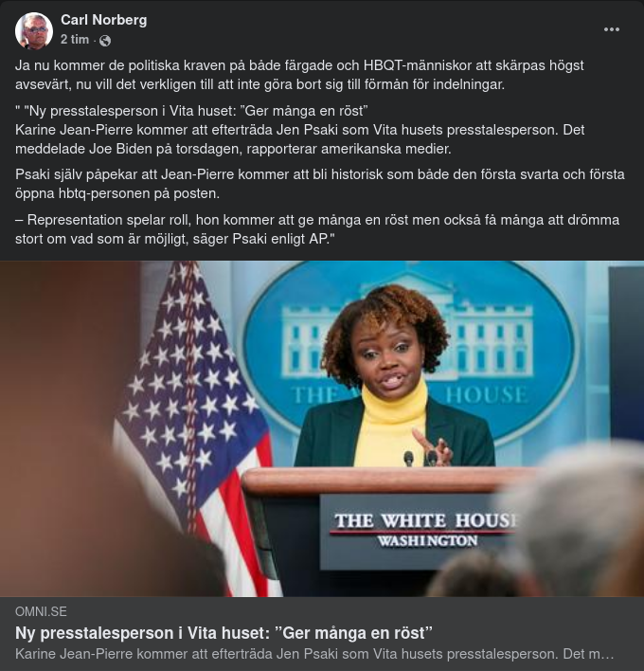Click sentence starting "Karine Jean-Pierre kommer att efterträda" in post body

pos(299,139)
